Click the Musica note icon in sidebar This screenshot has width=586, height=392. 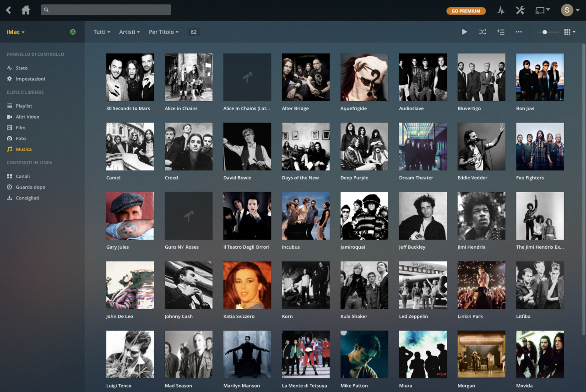pyautogui.click(x=10, y=149)
